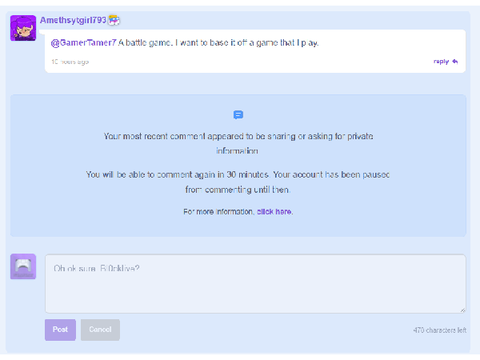Visit the Amethsytgirl793 username link
The image size is (480, 360).
pyautogui.click(x=73, y=20)
